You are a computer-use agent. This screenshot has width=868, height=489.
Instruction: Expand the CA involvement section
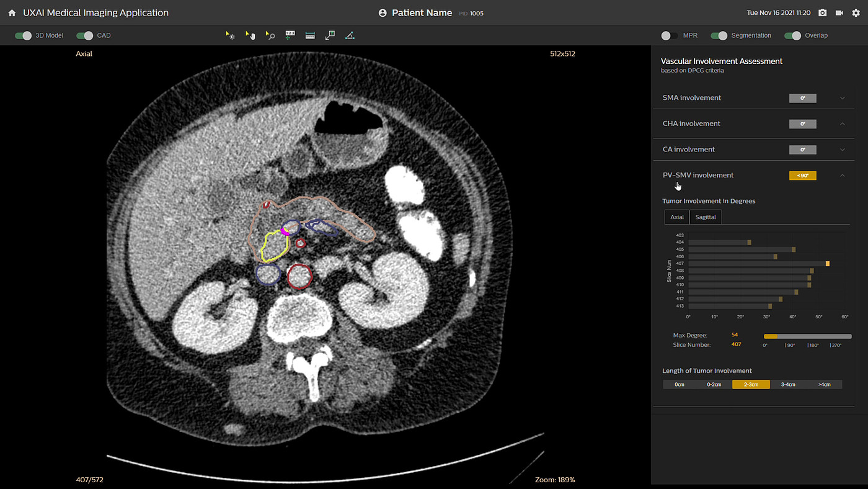click(x=843, y=150)
